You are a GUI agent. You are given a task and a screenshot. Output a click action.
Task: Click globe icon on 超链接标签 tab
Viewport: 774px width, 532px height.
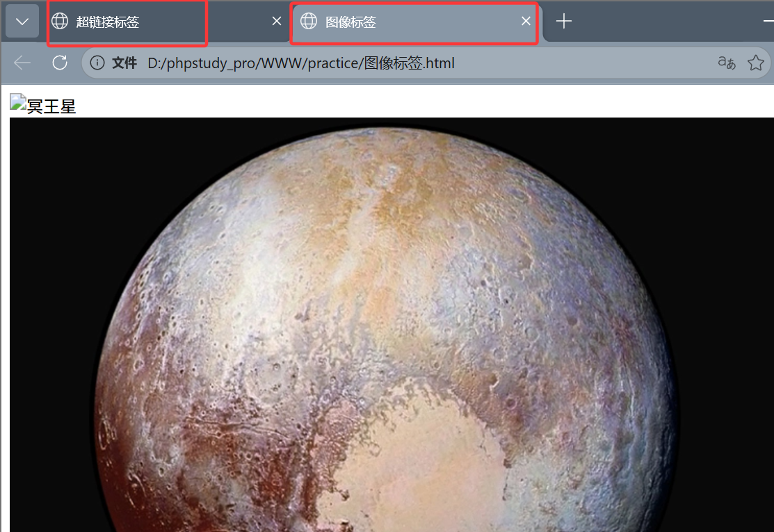(x=61, y=22)
